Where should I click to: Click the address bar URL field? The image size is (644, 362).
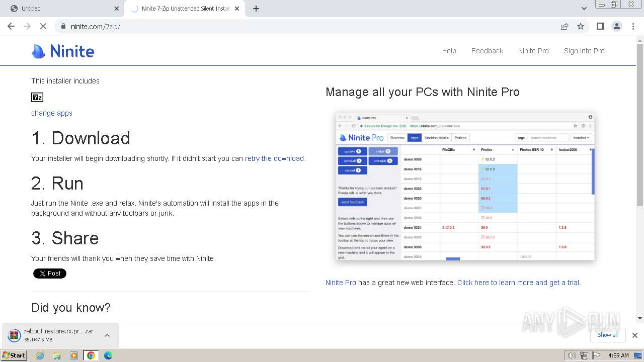tap(312, 26)
